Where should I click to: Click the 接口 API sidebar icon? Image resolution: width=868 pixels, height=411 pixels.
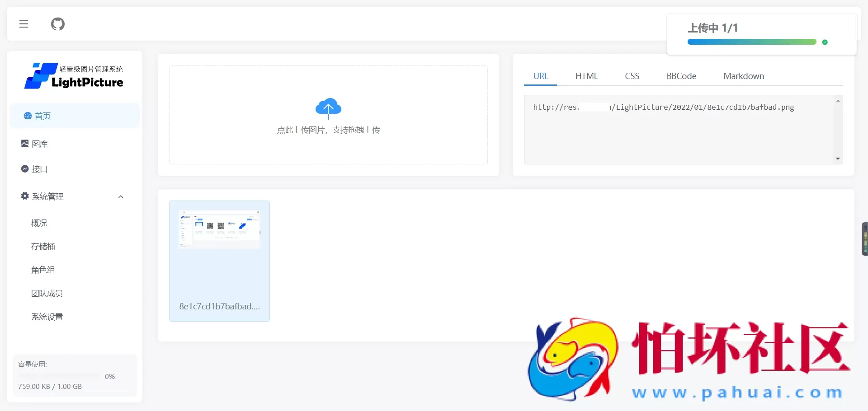point(25,169)
